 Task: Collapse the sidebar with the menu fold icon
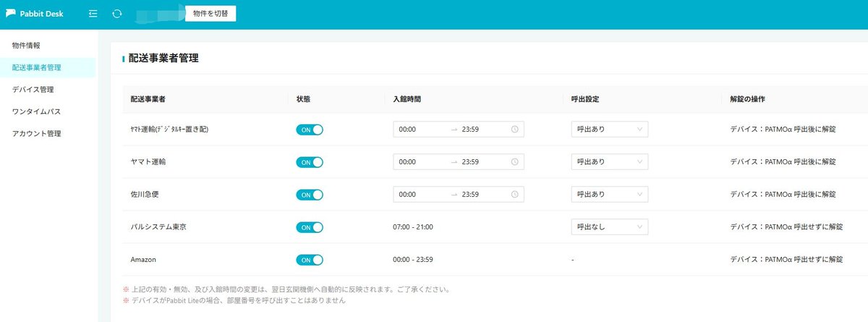(93, 14)
